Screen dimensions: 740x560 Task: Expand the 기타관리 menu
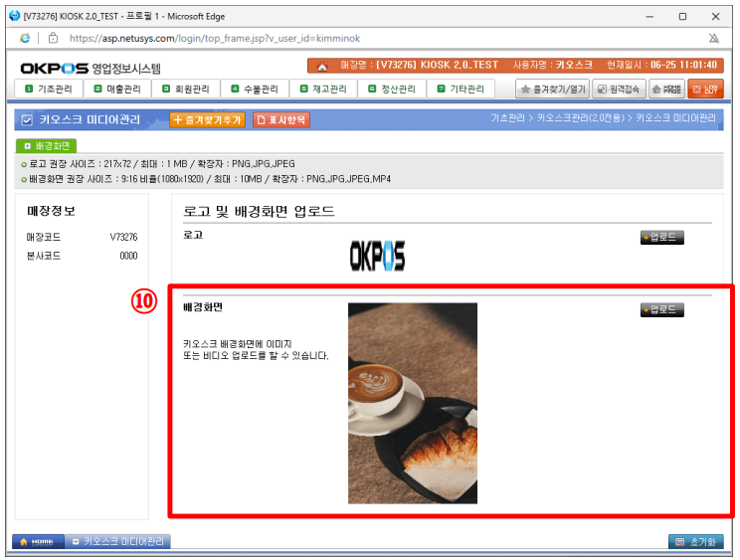point(461,90)
